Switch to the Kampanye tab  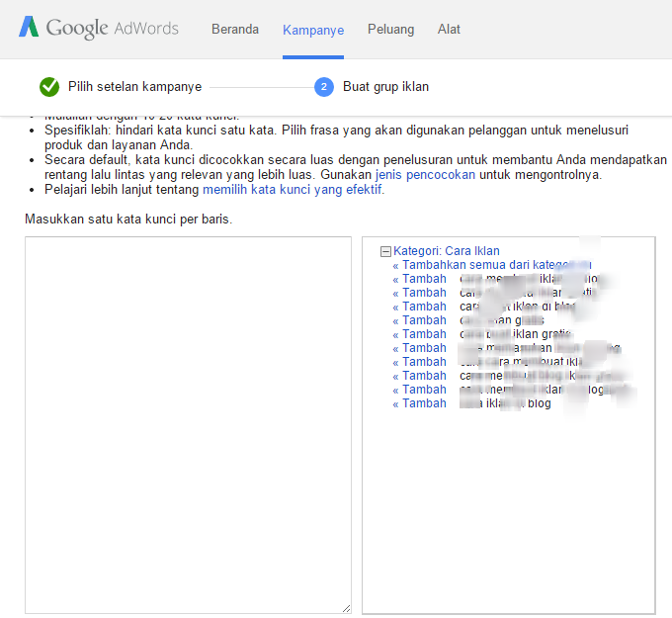(x=313, y=30)
